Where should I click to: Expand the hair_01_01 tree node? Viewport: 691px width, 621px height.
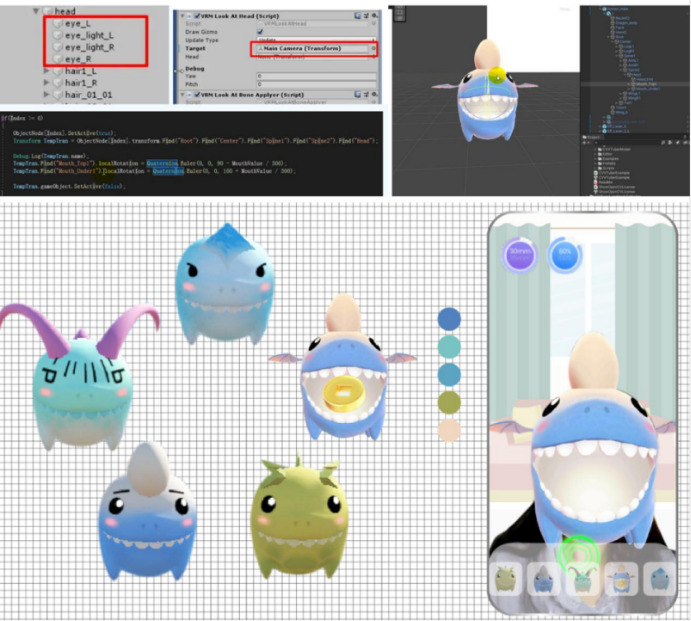[46, 94]
